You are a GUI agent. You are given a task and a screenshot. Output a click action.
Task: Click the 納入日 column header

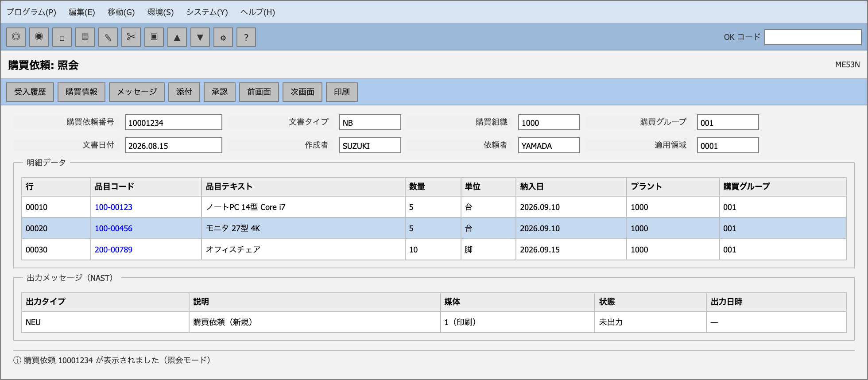click(571, 187)
